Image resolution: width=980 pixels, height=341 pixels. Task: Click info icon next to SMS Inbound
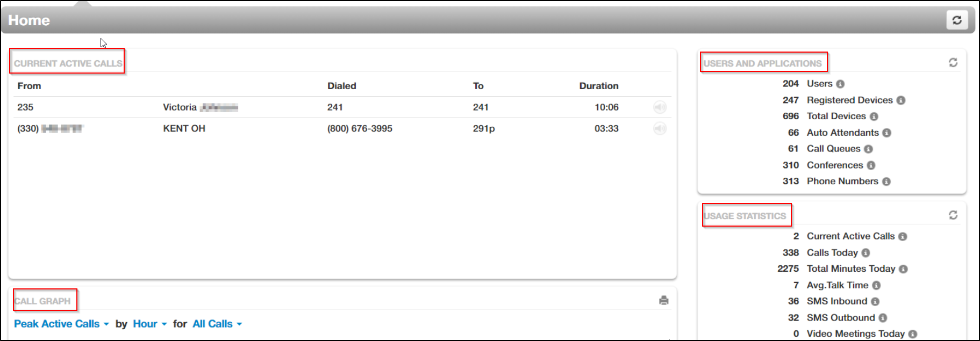coord(875,302)
